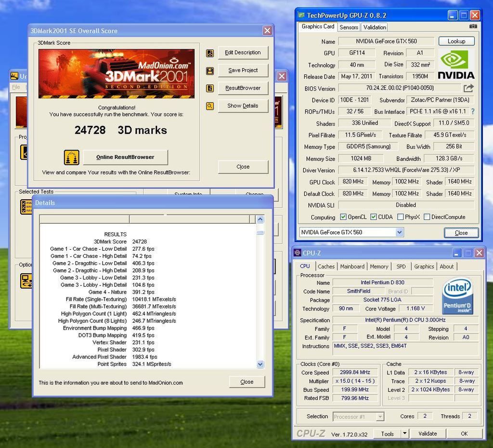Switch to GPU-Z Validation tab
Screen dimensions: 493x448
pyautogui.click(x=375, y=27)
